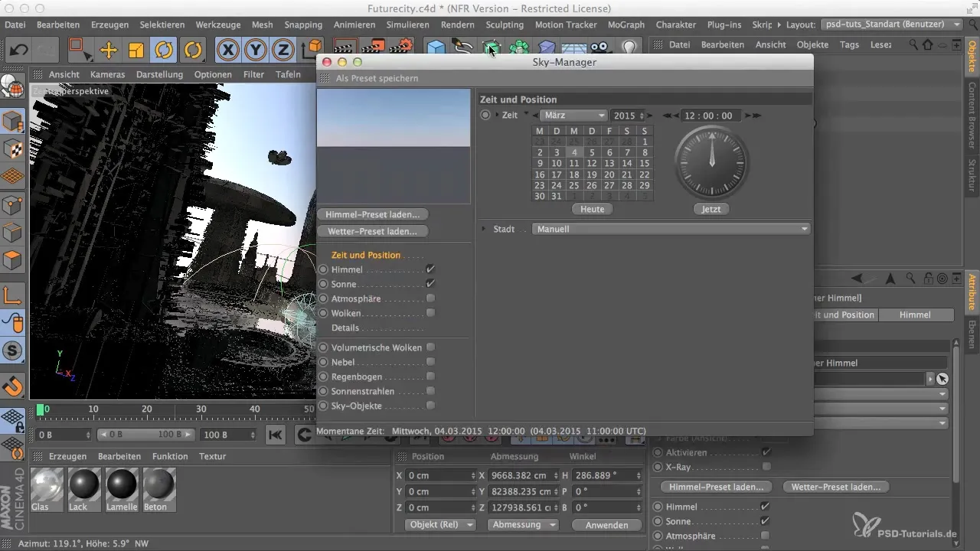Toggle the Y axis lock

(256, 51)
